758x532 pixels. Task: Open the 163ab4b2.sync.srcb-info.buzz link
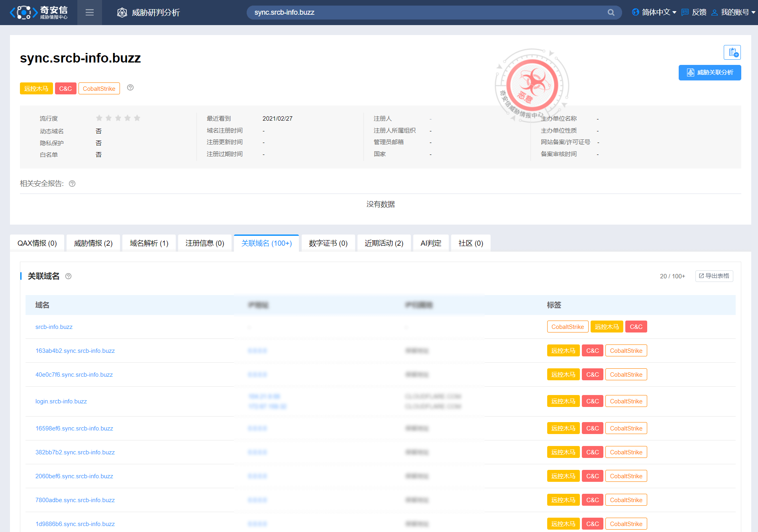coord(75,351)
